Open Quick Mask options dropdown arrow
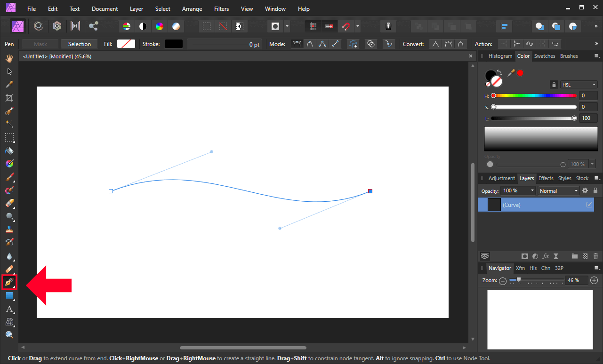The image size is (603, 364). tap(287, 26)
